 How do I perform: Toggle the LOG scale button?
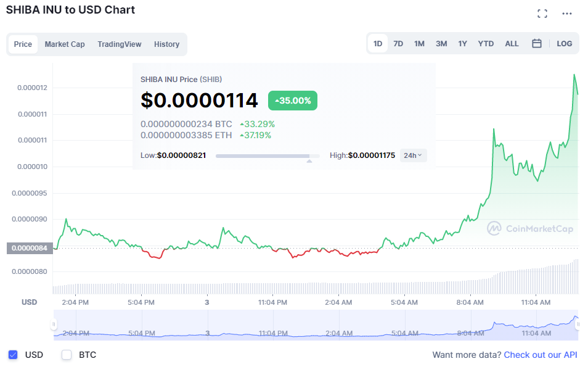point(564,44)
